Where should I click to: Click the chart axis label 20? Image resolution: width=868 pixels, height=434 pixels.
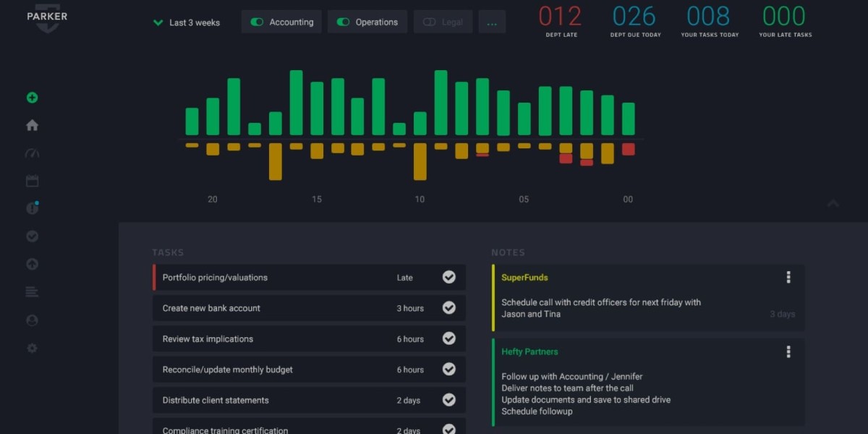pos(212,200)
